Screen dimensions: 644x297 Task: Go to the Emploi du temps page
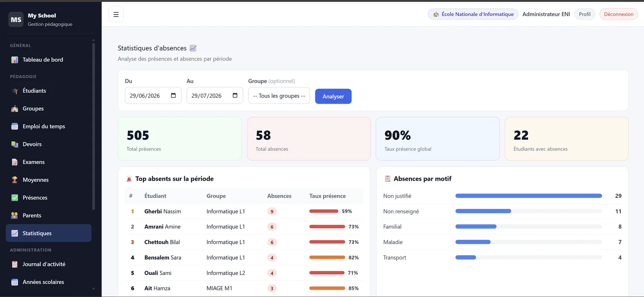[x=49, y=126]
